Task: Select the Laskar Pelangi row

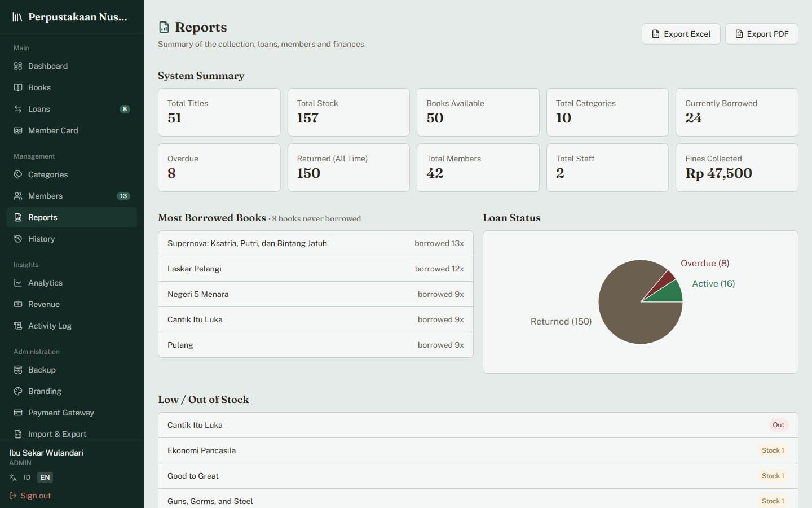Action: (x=316, y=269)
